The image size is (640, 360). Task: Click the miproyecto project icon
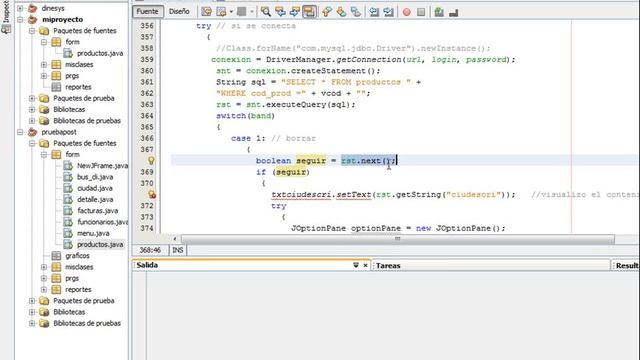[x=33, y=19]
